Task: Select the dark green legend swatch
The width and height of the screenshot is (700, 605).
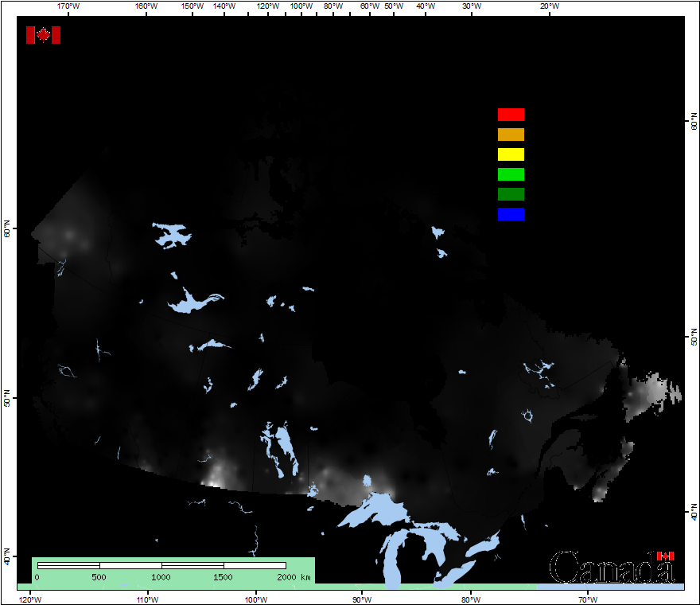Action: pos(511,194)
